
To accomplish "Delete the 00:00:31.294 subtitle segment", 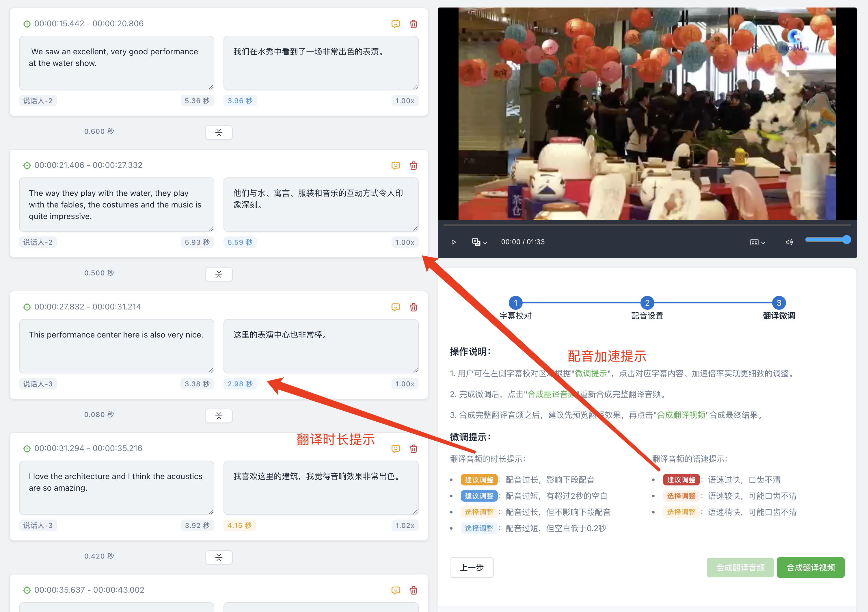I will [x=413, y=449].
